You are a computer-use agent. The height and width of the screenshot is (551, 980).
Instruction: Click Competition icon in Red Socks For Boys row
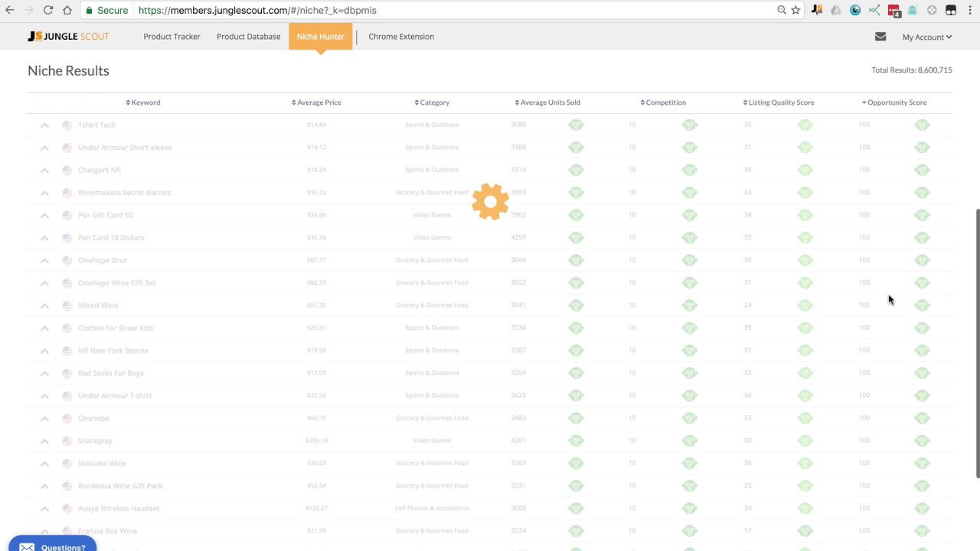click(689, 373)
